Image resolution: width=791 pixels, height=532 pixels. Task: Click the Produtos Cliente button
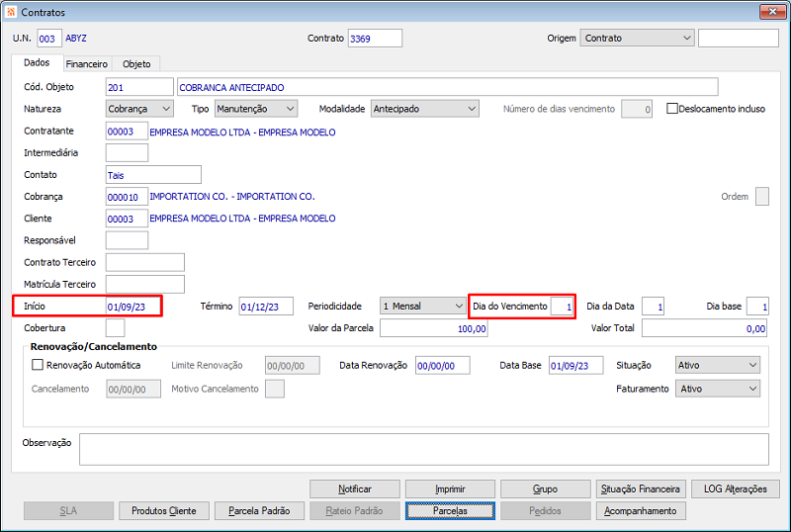(x=164, y=511)
